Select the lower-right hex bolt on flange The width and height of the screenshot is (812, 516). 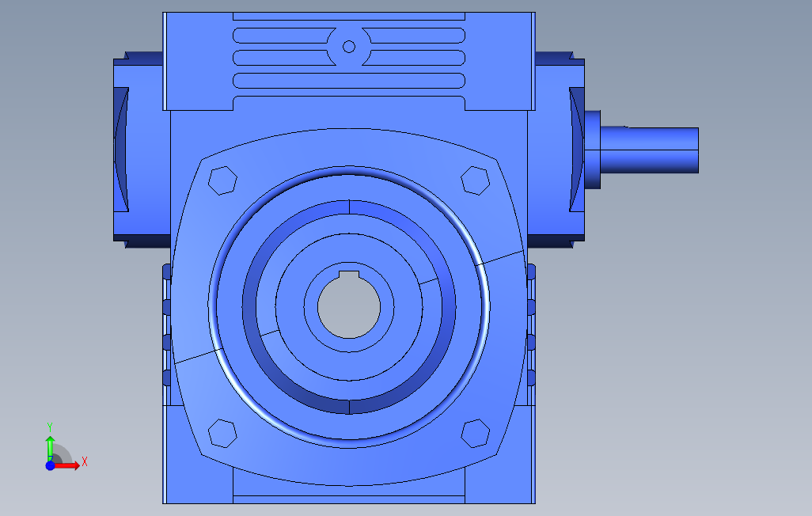tap(476, 433)
